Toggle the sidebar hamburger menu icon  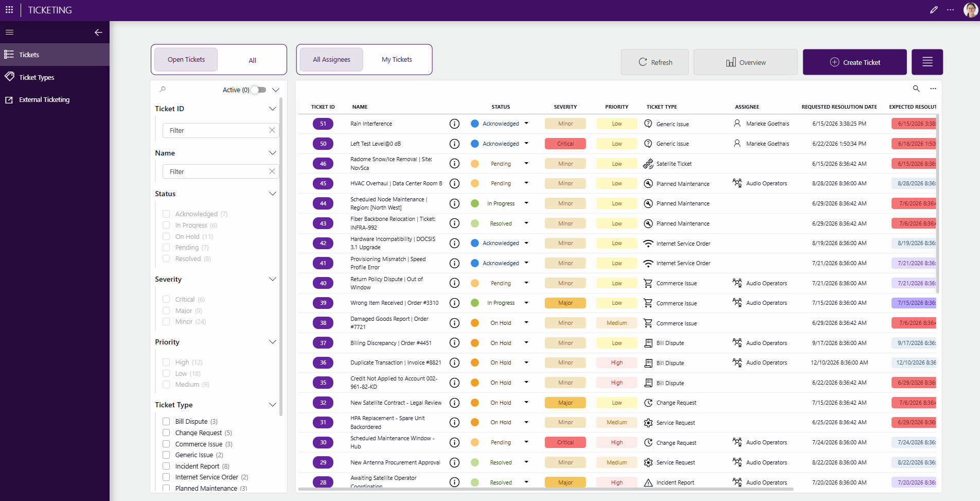tap(9, 32)
